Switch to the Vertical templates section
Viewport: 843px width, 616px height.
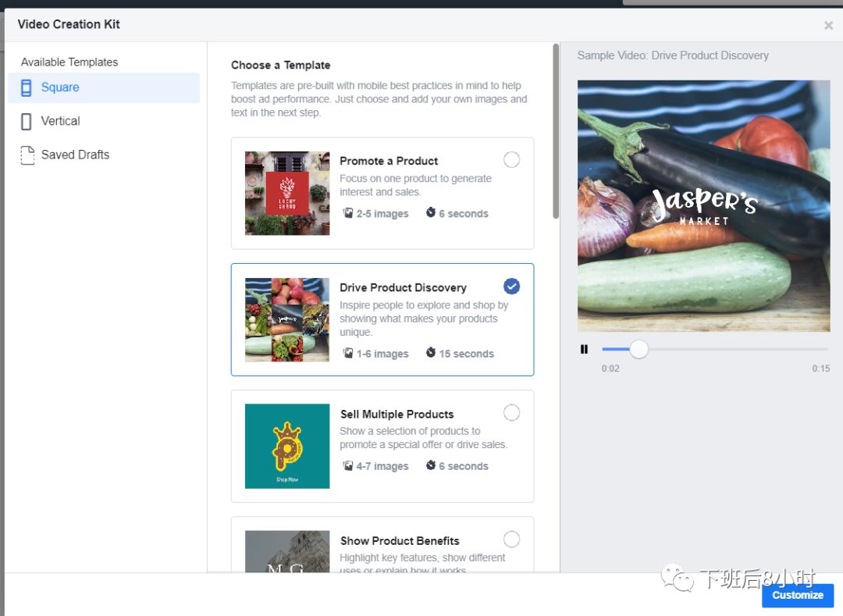[59, 121]
